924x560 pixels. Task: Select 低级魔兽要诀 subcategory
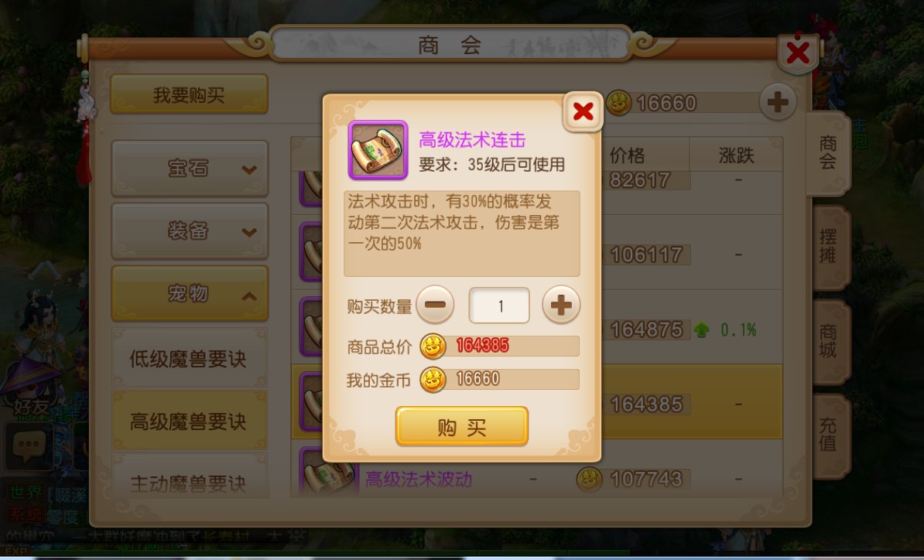(190, 358)
